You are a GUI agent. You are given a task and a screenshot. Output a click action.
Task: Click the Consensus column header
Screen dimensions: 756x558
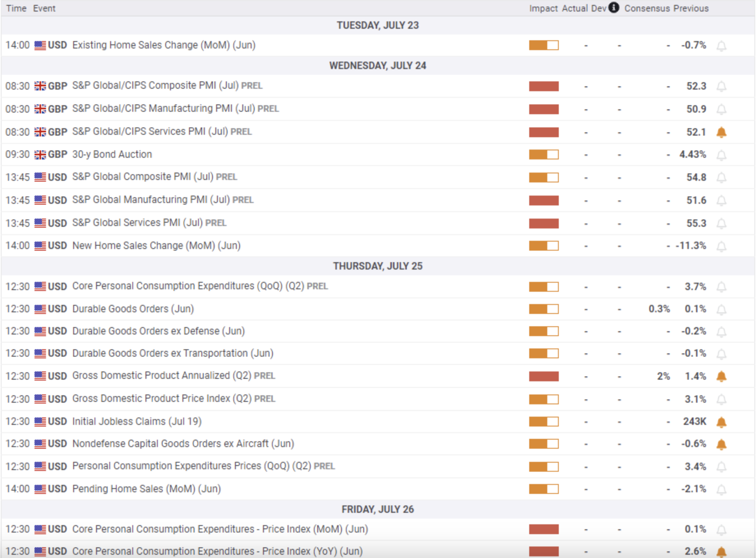[x=647, y=8]
